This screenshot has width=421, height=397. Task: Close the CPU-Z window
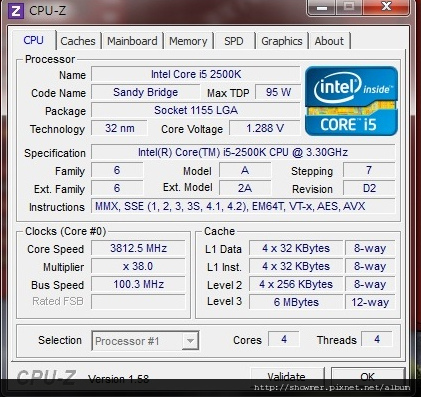[x=386, y=6]
